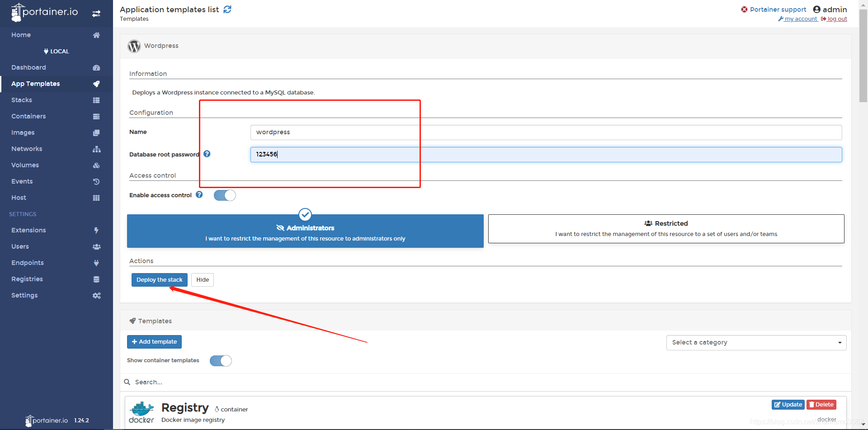Click the Events history icon
The image size is (868, 430).
tap(96, 182)
